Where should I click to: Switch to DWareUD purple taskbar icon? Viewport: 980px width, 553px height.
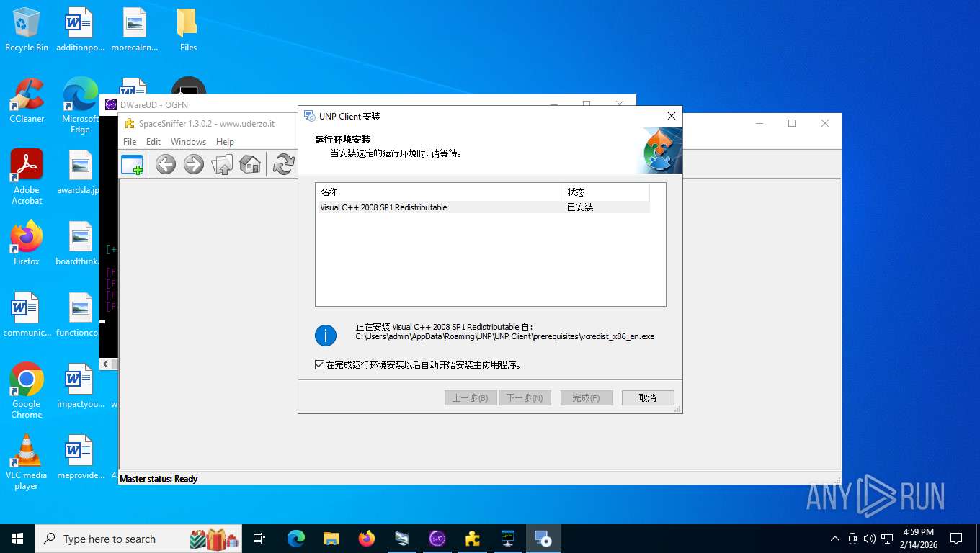pos(437,539)
